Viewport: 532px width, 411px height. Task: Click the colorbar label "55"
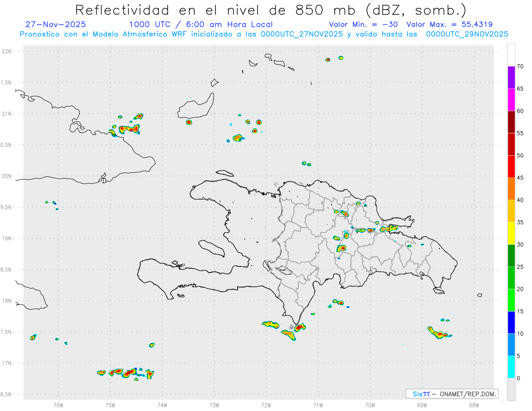[x=520, y=133]
